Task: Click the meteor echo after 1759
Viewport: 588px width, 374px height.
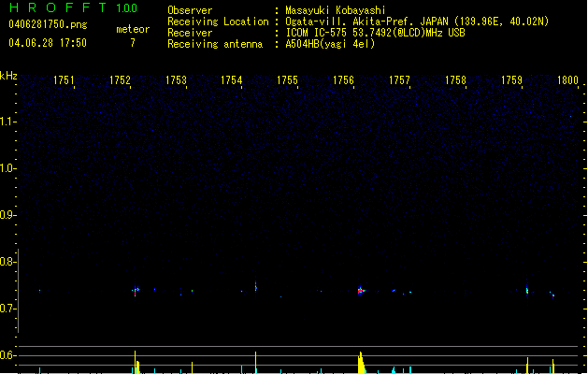Action: click(x=527, y=291)
